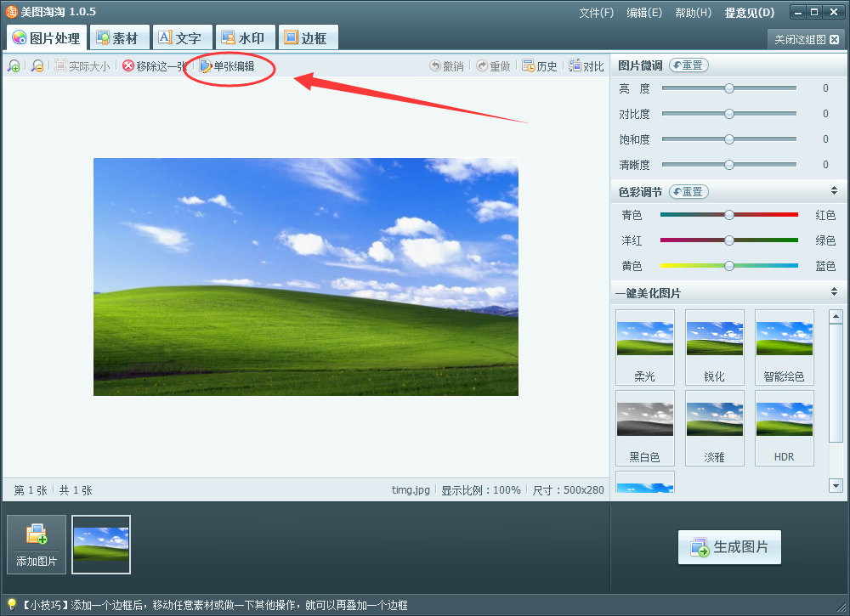Image resolution: width=850 pixels, height=616 pixels.
Task: Reset 图片微调 adjustments with 重置
Action: coord(688,65)
